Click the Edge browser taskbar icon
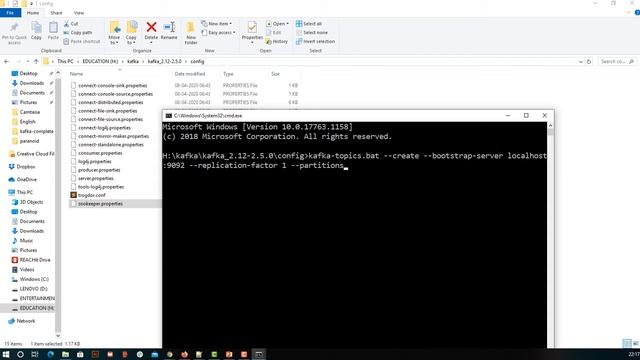 point(50,354)
